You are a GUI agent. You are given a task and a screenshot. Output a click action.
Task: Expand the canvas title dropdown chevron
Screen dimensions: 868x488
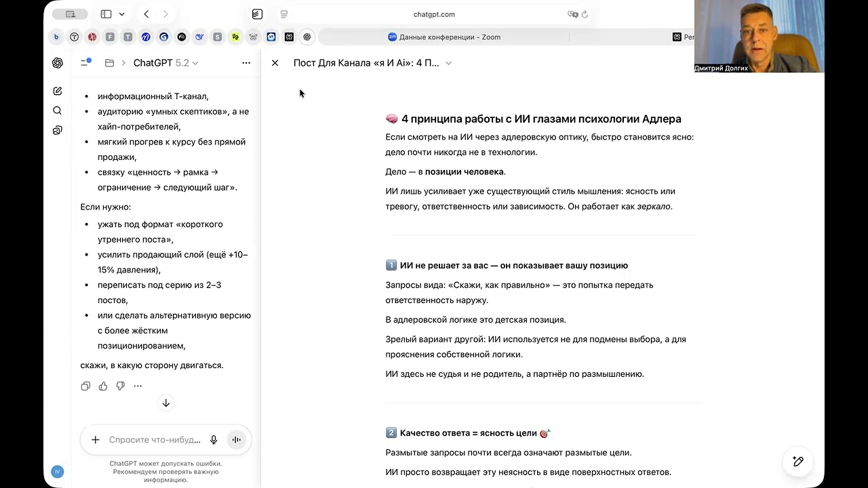(x=448, y=63)
